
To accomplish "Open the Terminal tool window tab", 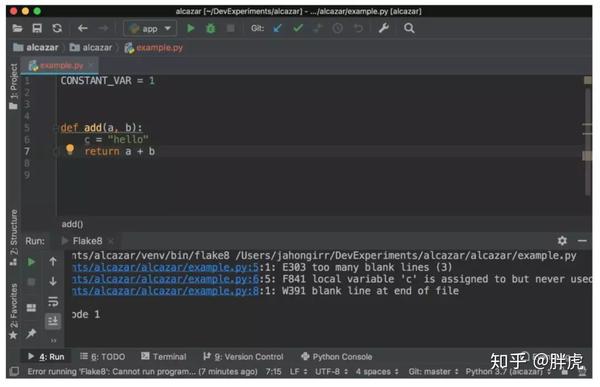I will [164, 357].
